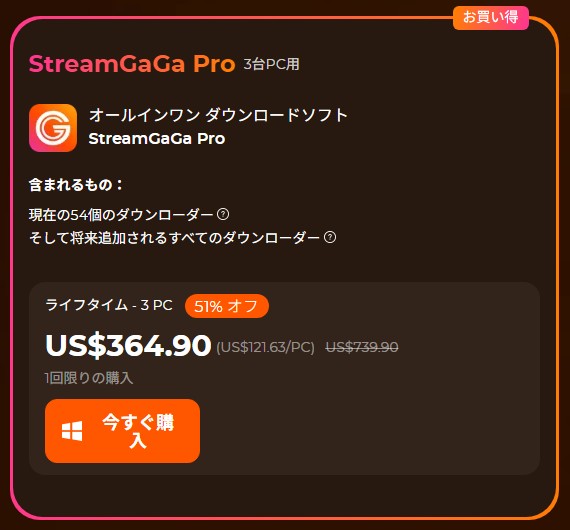Click the (US$121.63/PC) per-PC price

point(265,348)
